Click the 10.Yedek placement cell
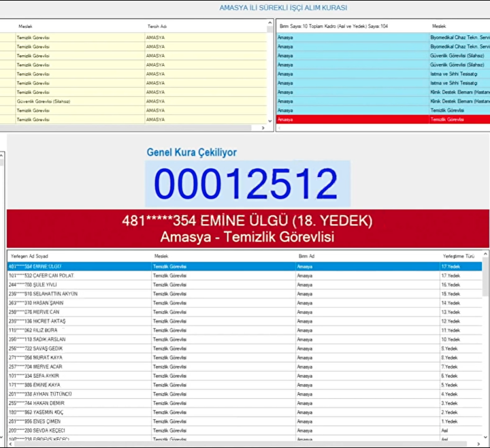490x448 pixels. pos(461,339)
